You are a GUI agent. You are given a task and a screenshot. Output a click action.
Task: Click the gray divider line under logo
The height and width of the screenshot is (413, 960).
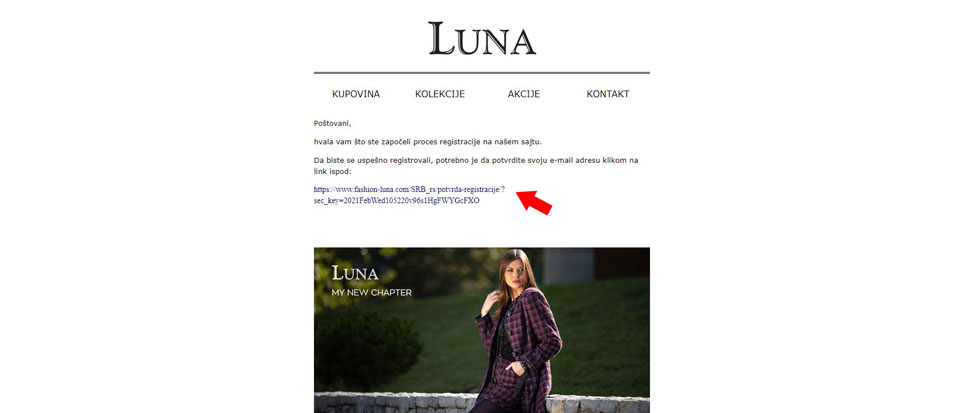tap(482, 73)
